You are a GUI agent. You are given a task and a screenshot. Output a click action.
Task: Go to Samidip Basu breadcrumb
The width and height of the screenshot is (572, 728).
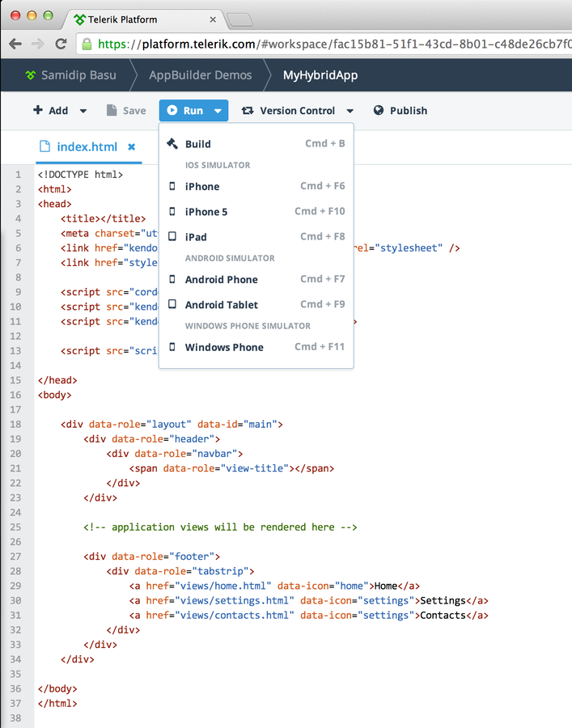(x=78, y=75)
